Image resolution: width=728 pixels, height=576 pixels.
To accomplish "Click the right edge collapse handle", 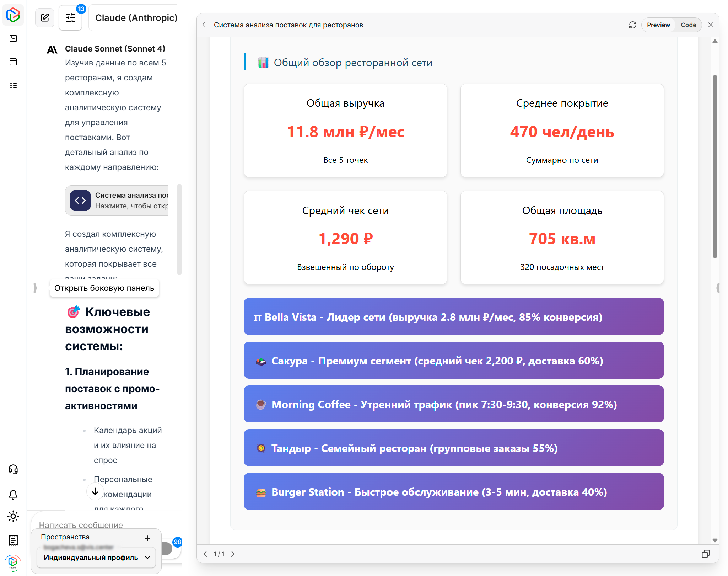I will (x=718, y=288).
